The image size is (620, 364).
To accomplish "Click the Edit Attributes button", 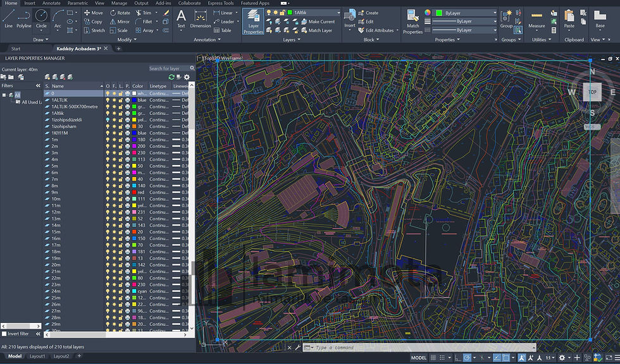I will coord(376,30).
